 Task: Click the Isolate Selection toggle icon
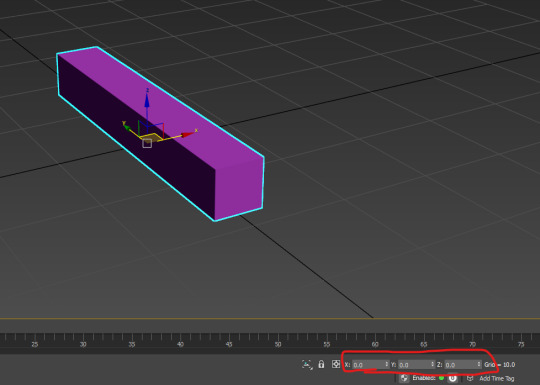(307, 364)
